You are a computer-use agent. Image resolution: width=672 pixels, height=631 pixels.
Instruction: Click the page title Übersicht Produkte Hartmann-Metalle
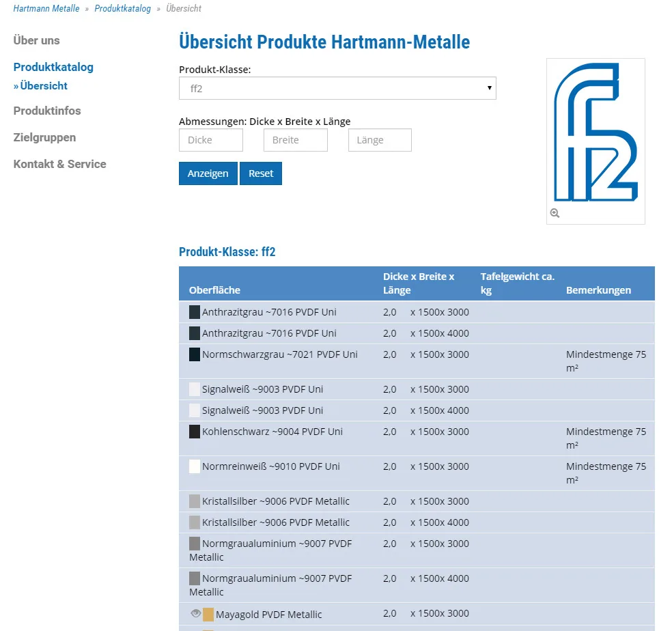click(x=324, y=42)
